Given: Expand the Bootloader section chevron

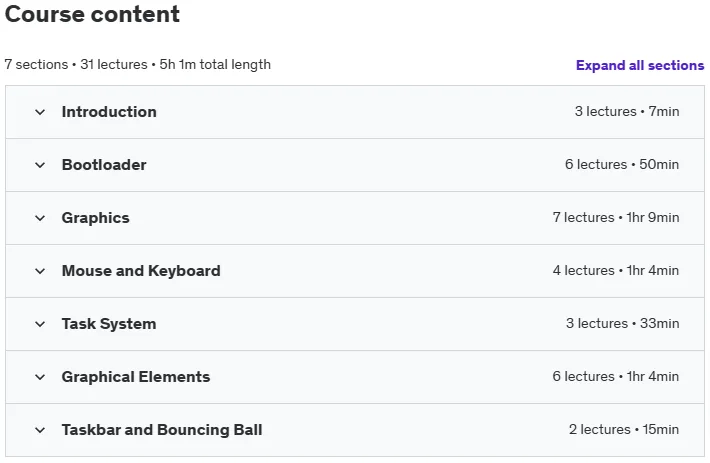Looking at the screenshot, I should 40,165.
